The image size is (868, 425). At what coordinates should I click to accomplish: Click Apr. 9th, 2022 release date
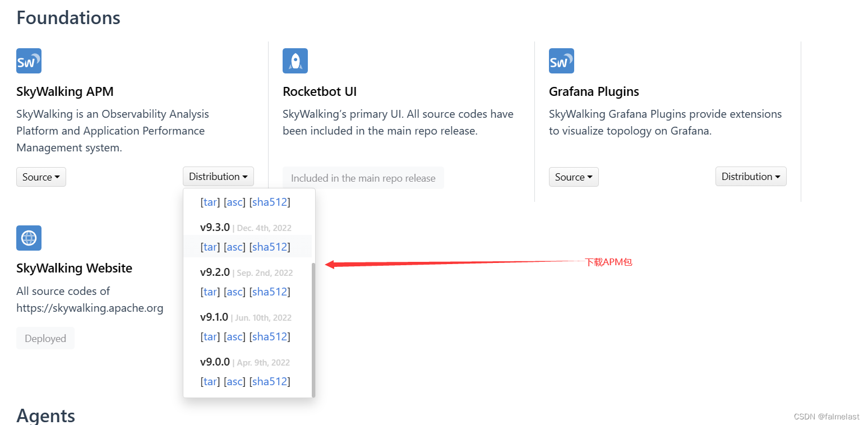coord(263,362)
